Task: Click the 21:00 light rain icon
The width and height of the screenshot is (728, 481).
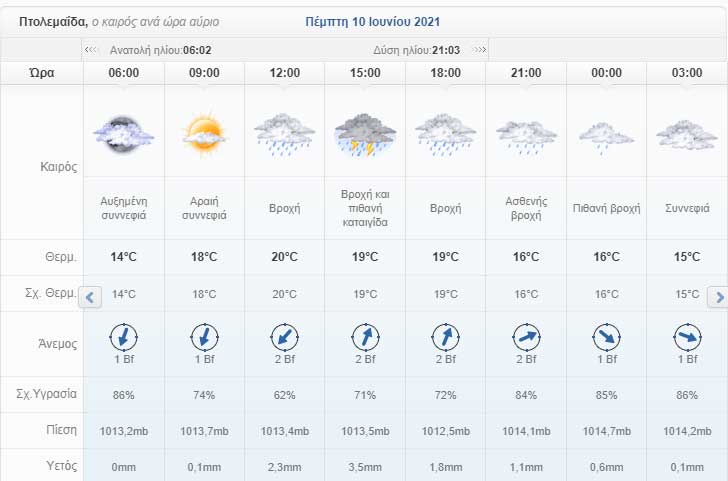Action: tap(526, 134)
